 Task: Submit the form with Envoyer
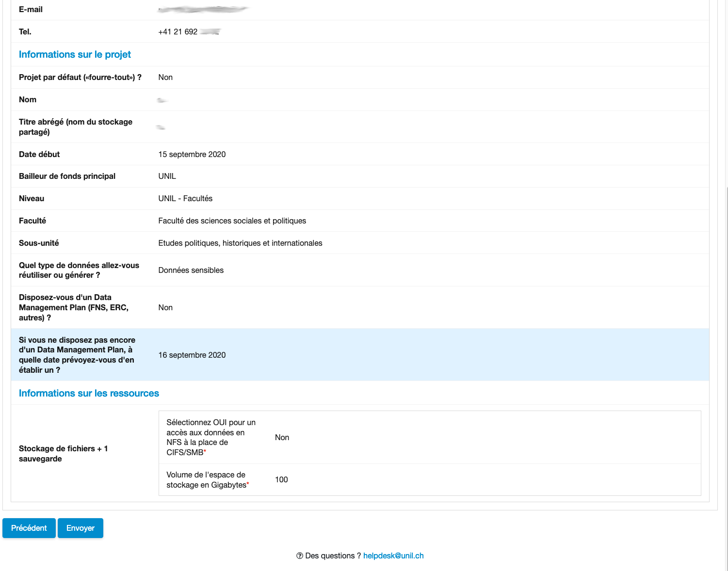[x=81, y=528]
